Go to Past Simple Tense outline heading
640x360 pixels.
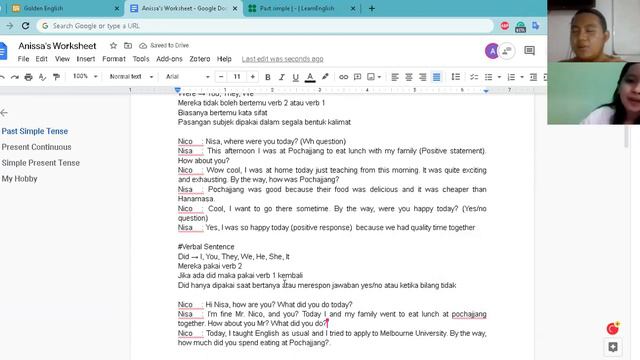pyautogui.click(x=35, y=131)
